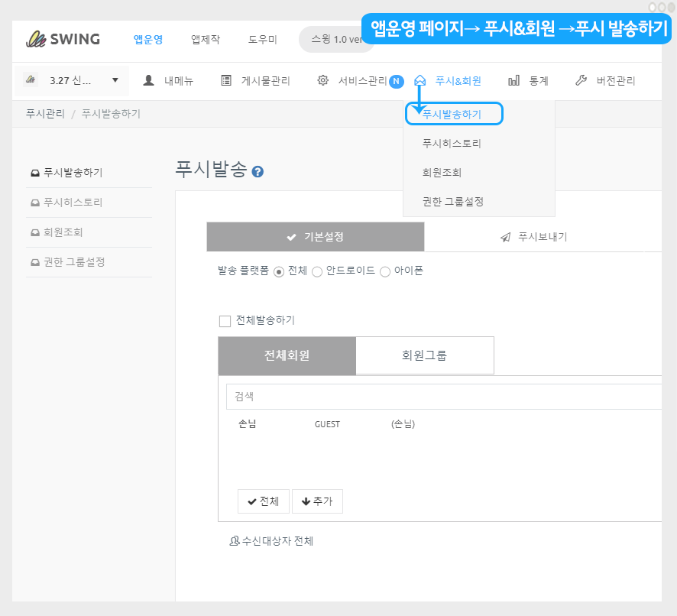The height and width of the screenshot is (616, 677).
Task: Switch to the 회원그룹 tab
Action: tap(424, 355)
